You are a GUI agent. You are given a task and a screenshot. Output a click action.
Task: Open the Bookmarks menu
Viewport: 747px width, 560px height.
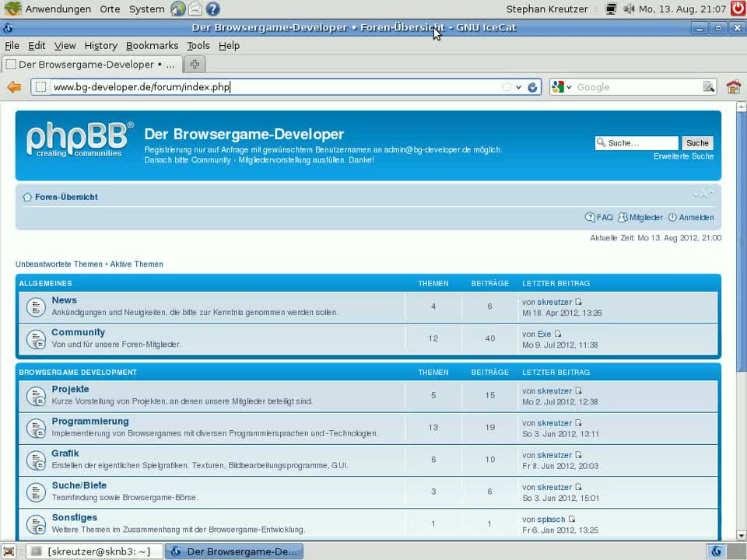[x=152, y=46]
